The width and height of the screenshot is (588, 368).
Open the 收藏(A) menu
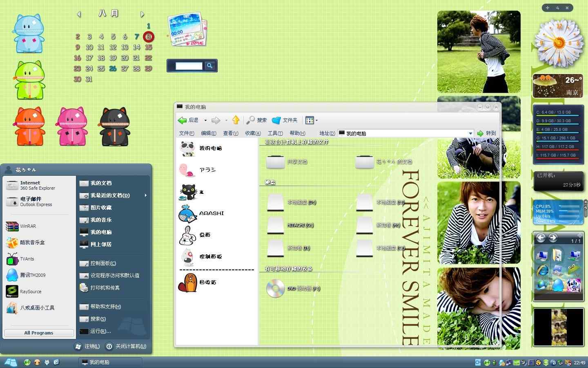tap(253, 133)
